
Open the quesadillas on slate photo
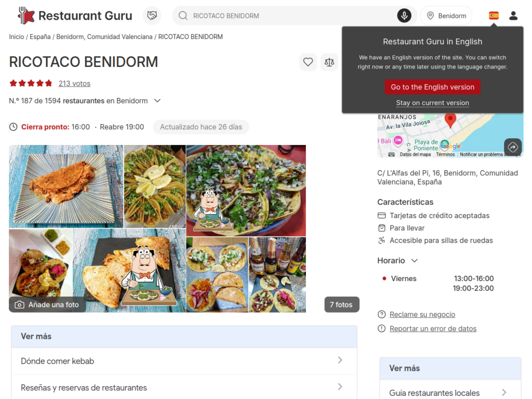pos(129,270)
